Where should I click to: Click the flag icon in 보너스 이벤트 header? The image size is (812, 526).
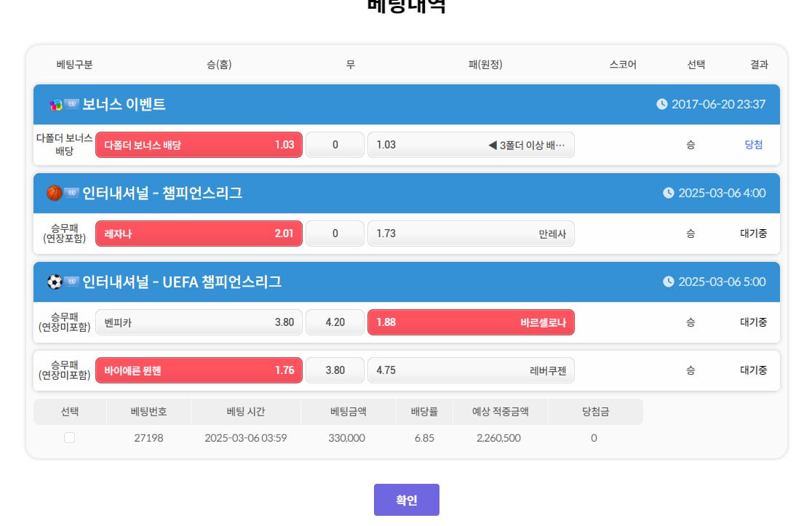coord(71,103)
